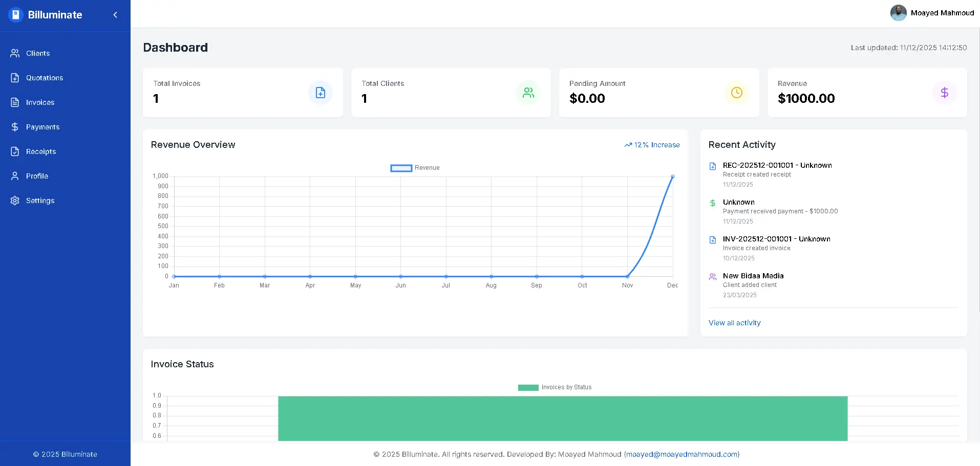The image size is (980, 466).
Task: Toggle the Revenue legend in line chart
Action: tap(401, 168)
